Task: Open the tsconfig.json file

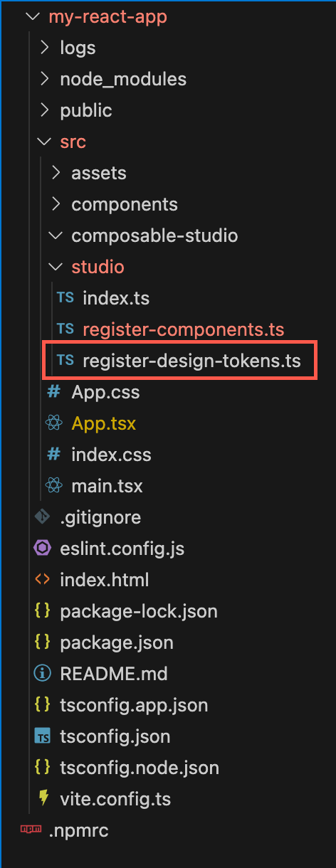Action: (115, 737)
